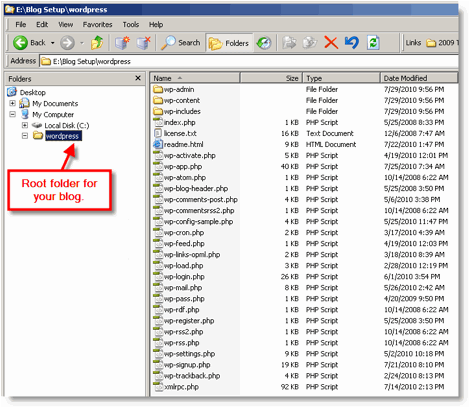Sort by Date Modified column header
Screen dimensions: 470x408
pyautogui.click(x=419, y=78)
